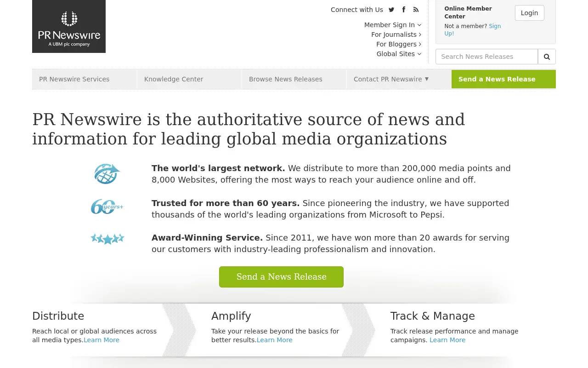Screen dimensions: 588x368
Task: Expand Contact PR Newswire menu arrow
Action: (427, 79)
